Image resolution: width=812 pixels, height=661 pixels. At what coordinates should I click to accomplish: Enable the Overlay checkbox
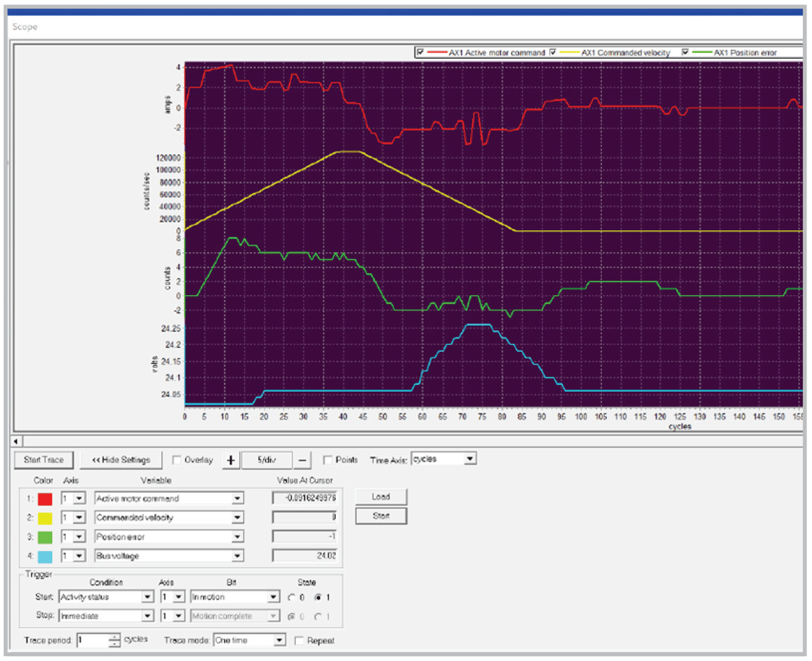tap(177, 460)
